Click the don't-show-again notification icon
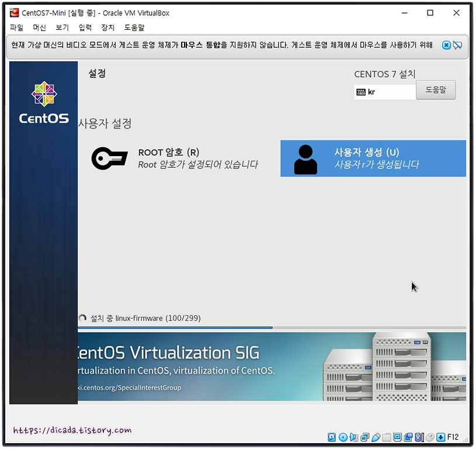Screen dimensions: 476x449 457,45
